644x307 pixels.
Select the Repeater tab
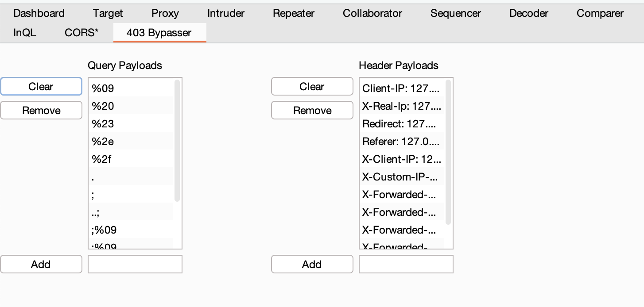click(x=293, y=13)
